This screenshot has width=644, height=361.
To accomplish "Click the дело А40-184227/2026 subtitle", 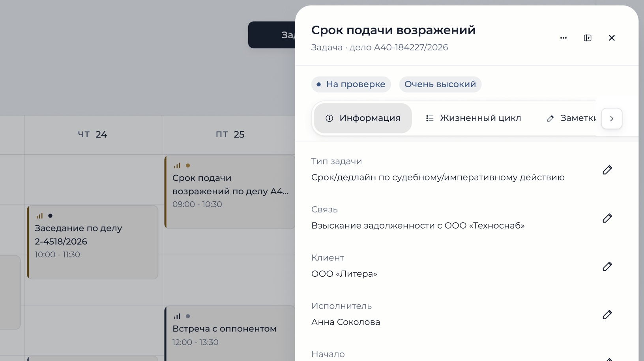I will [x=399, y=47].
